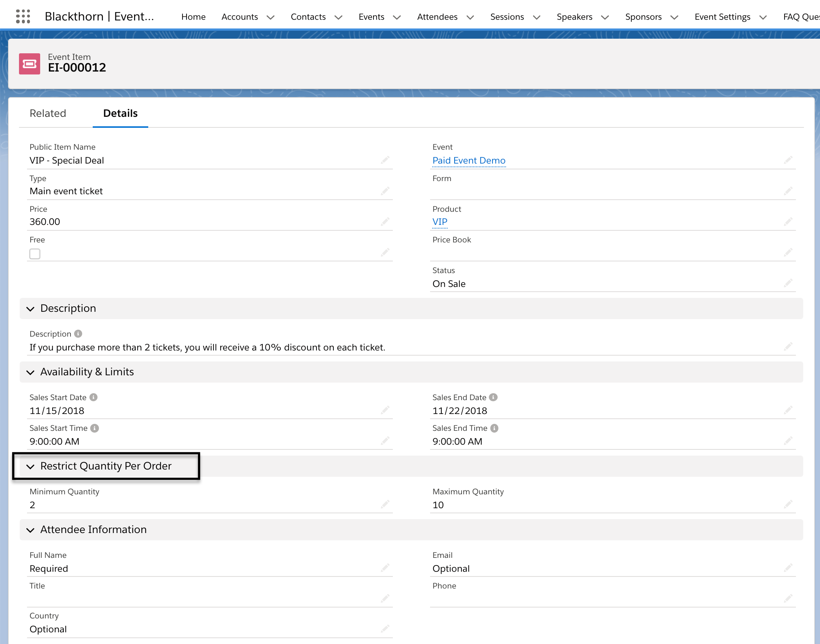Open the Sessions nav dropdown arrow
The image size is (820, 644).
(536, 18)
